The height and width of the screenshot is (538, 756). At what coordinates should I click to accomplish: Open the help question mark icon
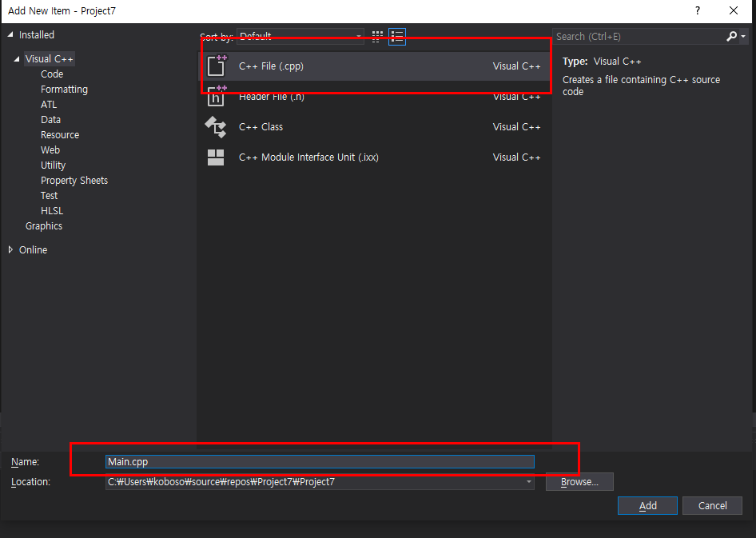click(x=697, y=11)
